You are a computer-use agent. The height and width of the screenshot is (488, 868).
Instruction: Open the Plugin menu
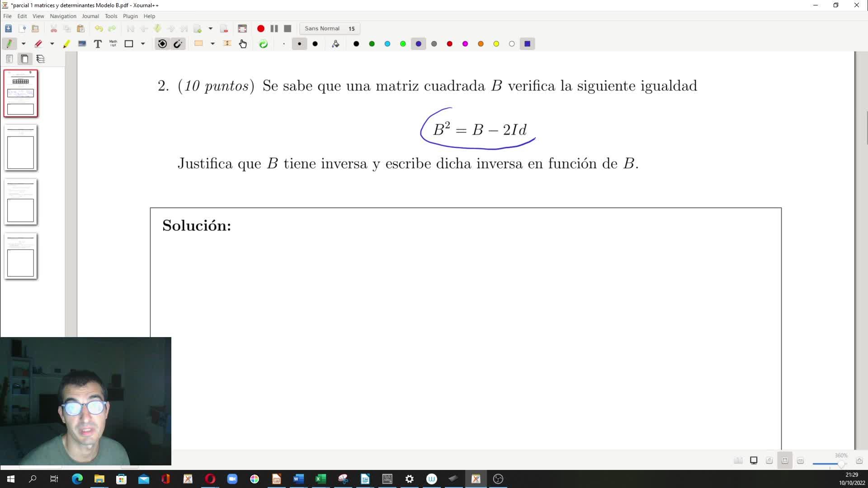[x=130, y=16]
